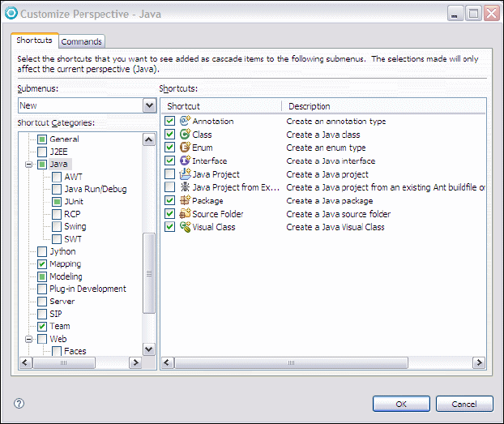
Task: Check the RCP category checkbox
Action: (57, 214)
